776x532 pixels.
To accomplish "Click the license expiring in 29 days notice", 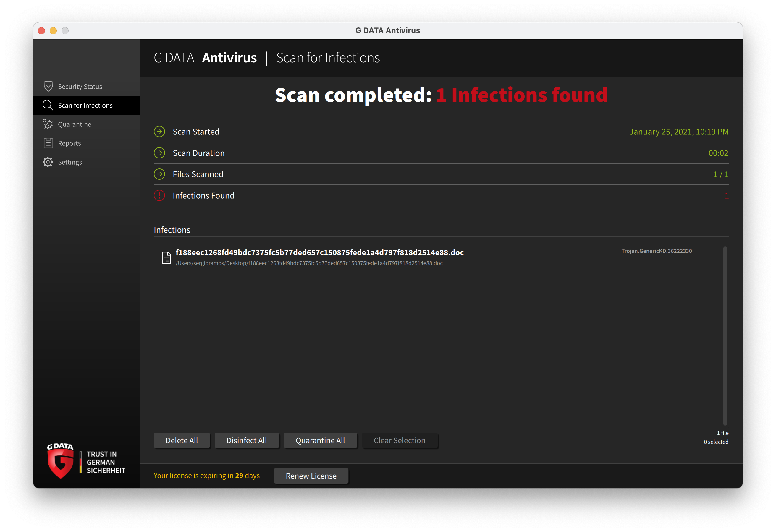I will coord(206,475).
